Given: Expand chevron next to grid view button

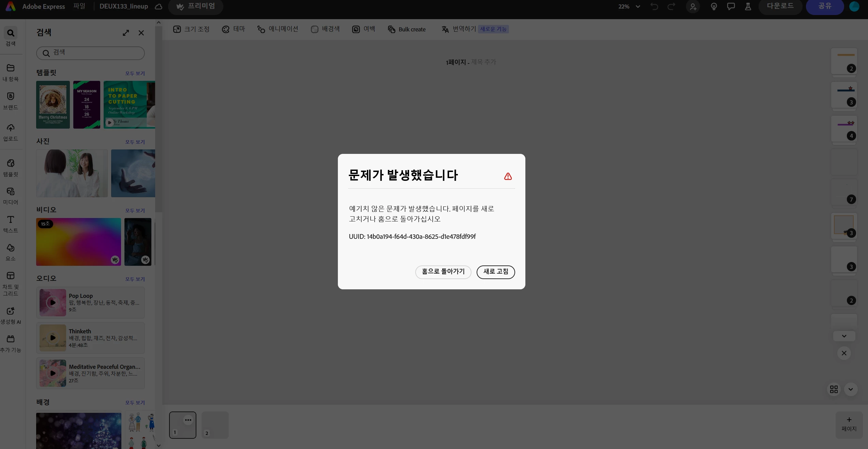Looking at the screenshot, I should [x=851, y=389].
